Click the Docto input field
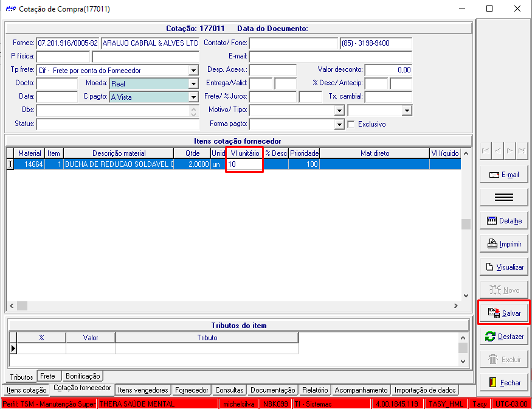The width and height of the screenshot is (532, 409). (57, 83)
